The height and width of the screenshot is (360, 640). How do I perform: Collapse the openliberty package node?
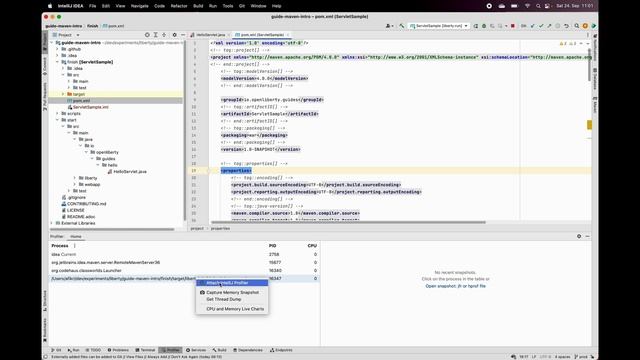coord(86,152)
